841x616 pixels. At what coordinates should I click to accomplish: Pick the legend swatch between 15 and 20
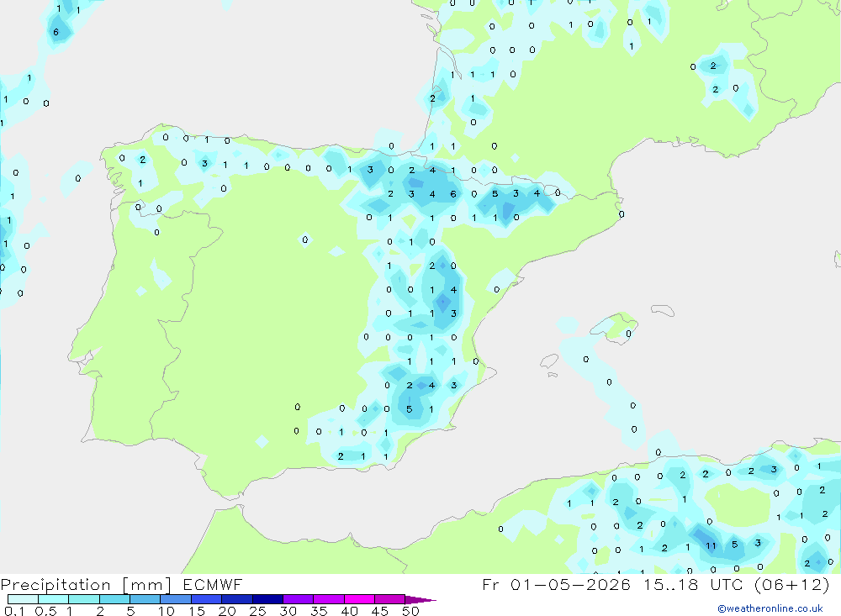point(206,599)
